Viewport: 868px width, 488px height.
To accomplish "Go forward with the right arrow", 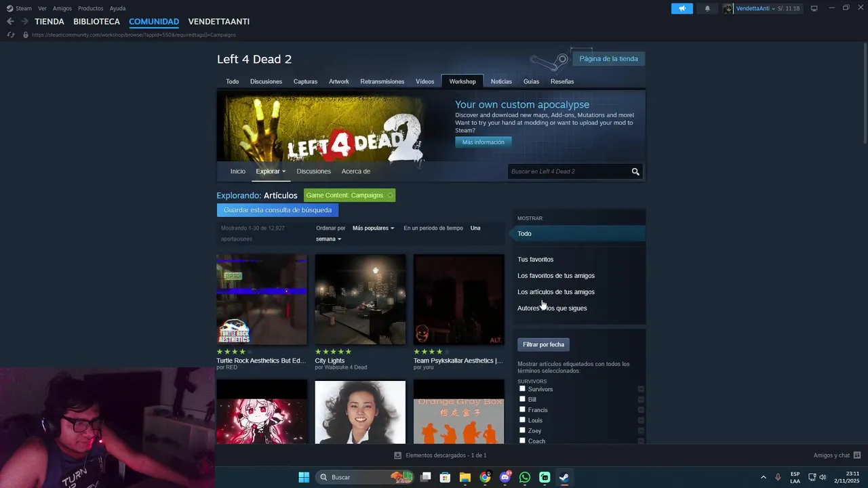I will pos(24,22).
